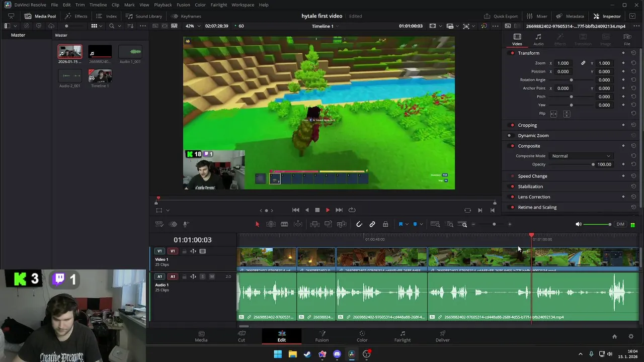Flip the clip horizontally
644x362 pixels.
pyautogui.click(x=553, y=114)
